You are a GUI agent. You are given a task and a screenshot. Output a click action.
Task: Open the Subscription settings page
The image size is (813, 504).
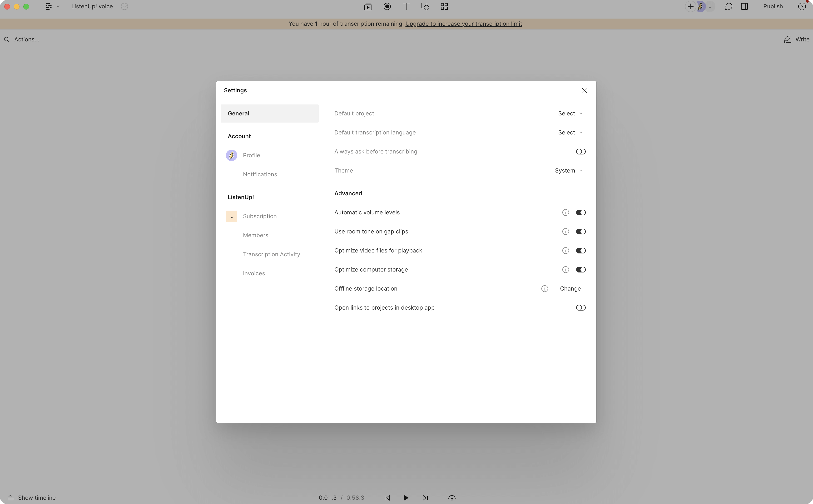point(259,216)
